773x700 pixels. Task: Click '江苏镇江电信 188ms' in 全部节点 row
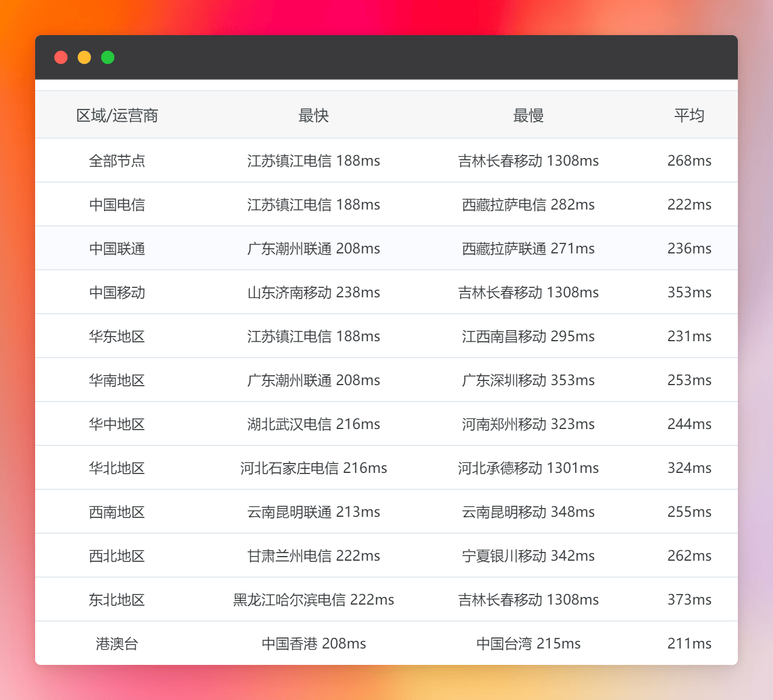point(313,160)
